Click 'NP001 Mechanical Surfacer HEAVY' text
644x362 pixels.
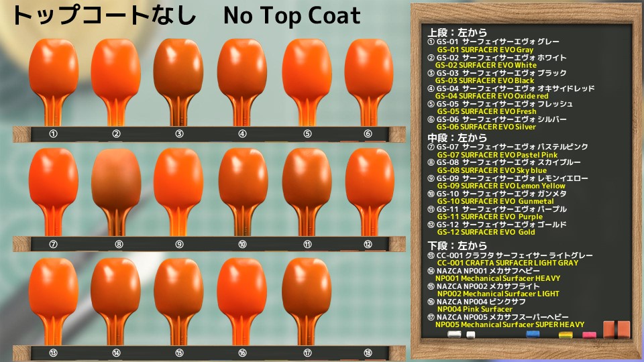coord(498,278)
